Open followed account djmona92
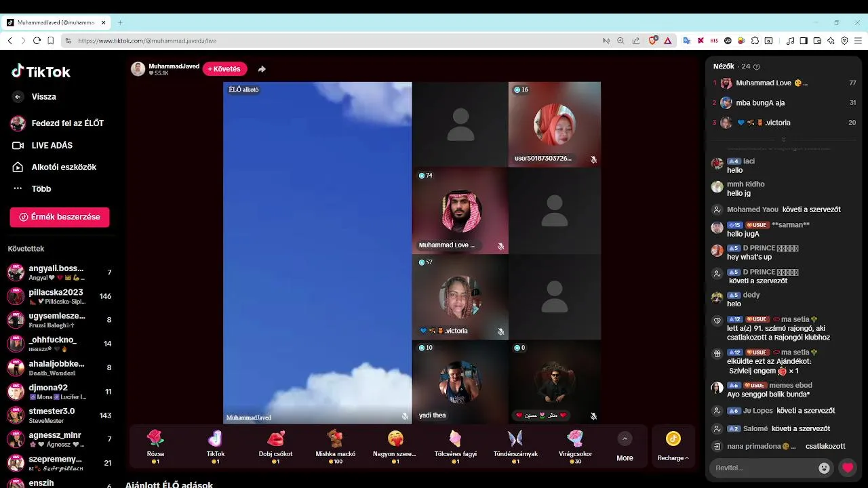The image size is (868, 488). click(60, 391)
